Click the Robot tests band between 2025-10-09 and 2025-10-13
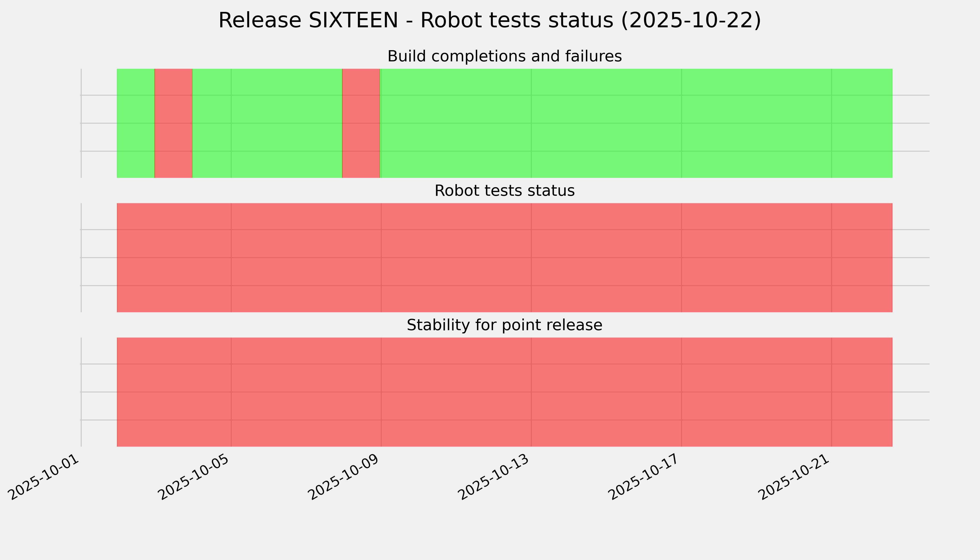The width and height of the screenshot is (980, 560). pyautogui.click(x=456, y=258)
